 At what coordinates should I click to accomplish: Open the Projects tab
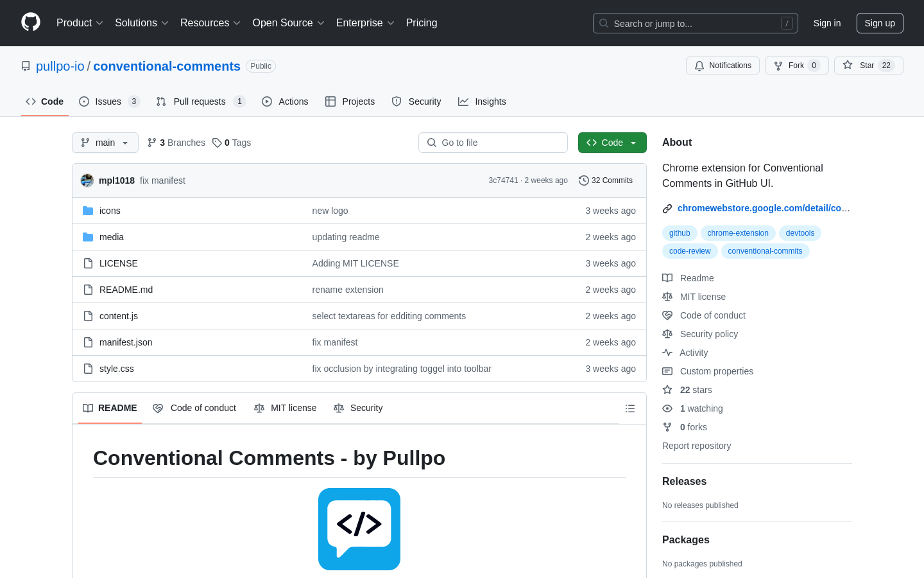pyautogui.click(x=350, y=101)
